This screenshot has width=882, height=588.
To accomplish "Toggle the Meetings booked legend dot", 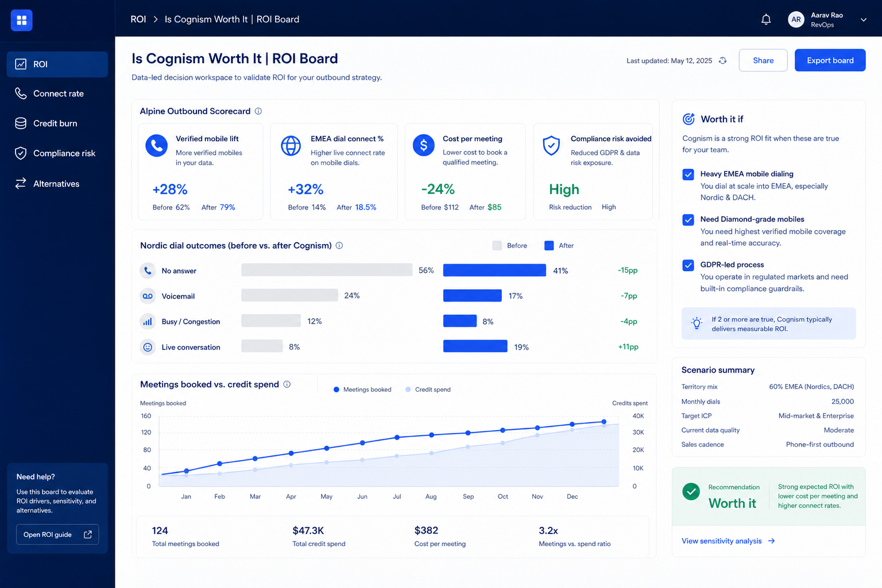I will coord(336,390).
